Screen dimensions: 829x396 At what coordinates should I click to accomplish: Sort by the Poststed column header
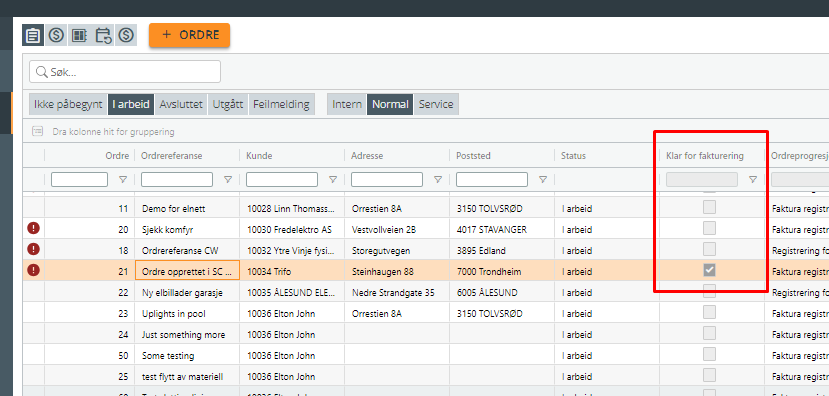[473, 156]
